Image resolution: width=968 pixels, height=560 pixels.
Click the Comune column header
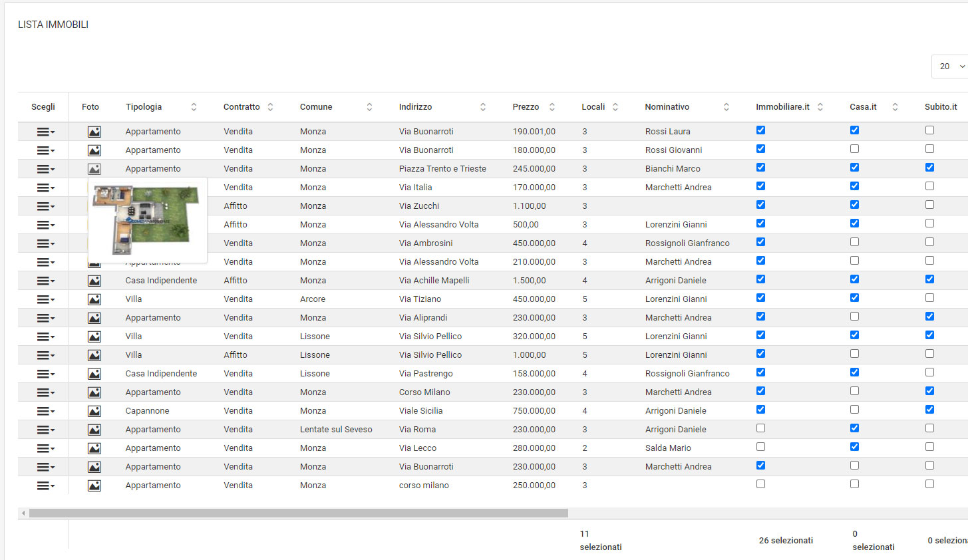coord(316,107)
